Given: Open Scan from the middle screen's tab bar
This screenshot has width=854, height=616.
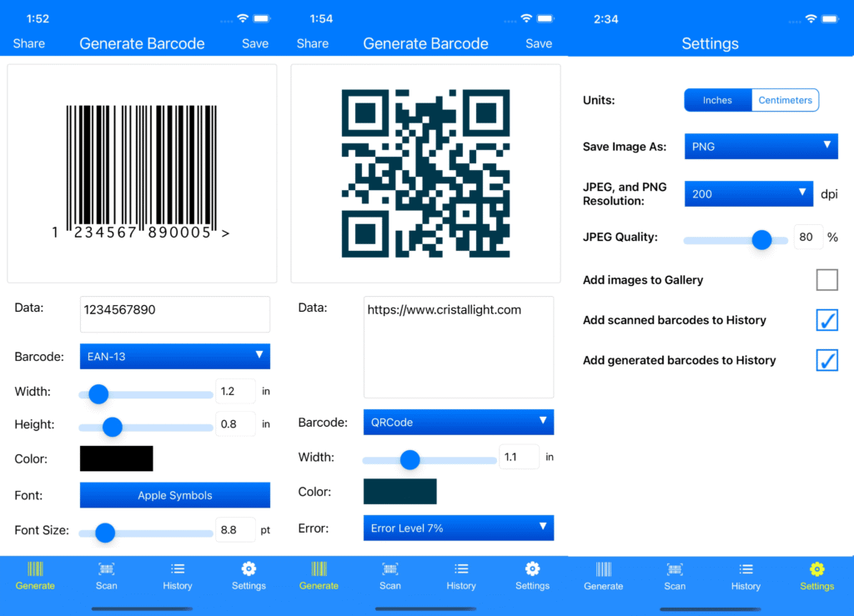Looking at the screenshot, I should click(x=389, y=575).
